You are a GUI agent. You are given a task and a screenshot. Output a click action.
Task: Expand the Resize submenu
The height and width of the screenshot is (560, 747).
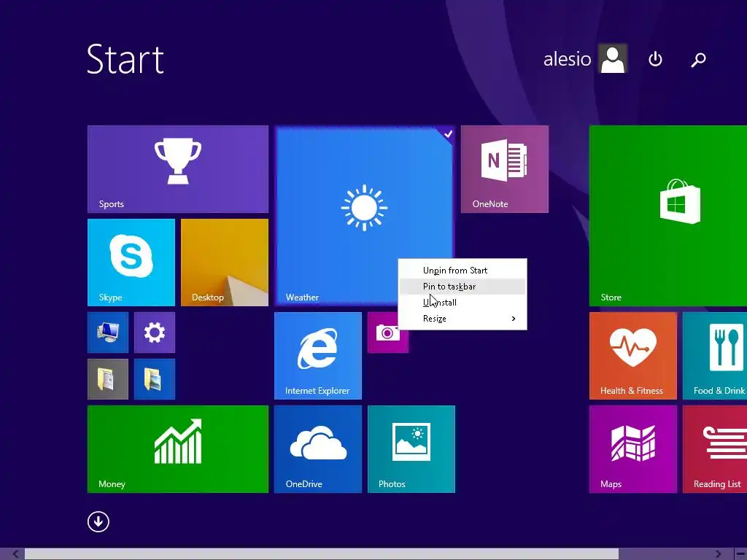pyautogui.click(x=462, y=319)
